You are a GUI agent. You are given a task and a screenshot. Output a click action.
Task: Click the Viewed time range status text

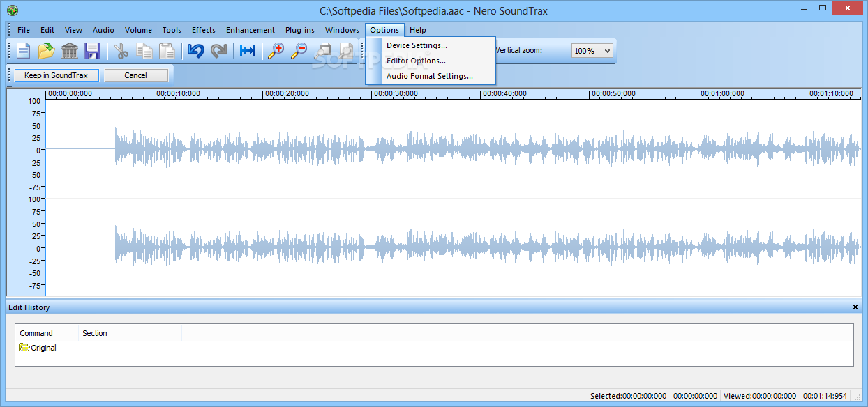click(786, 396)
